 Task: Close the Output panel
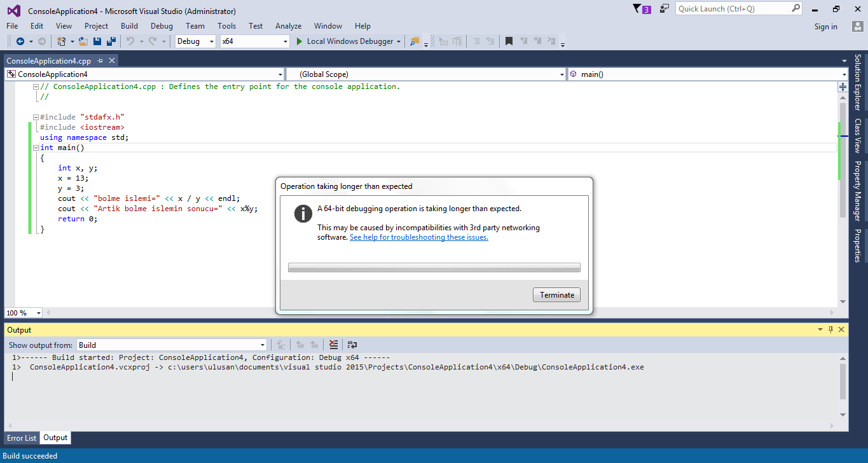842,329
